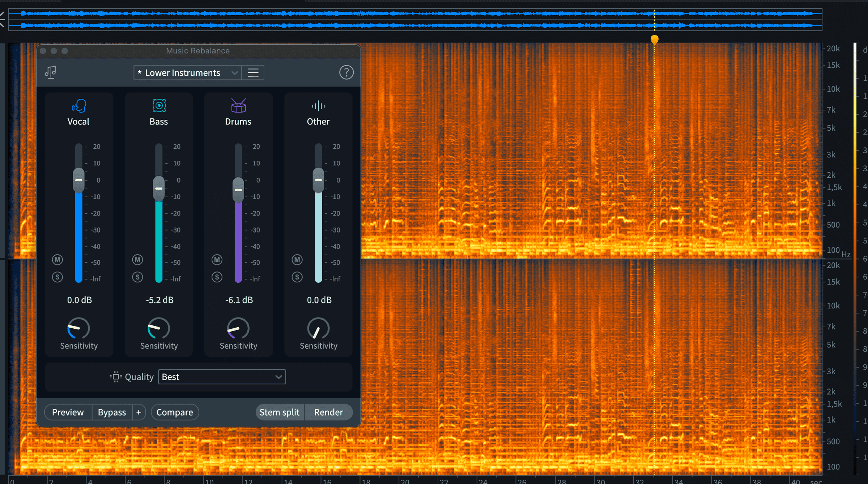Click the Drums -6.1 dB value
The width and height of the screenshot is (868, 484).
pyautogui.click(x=239, y=300)
